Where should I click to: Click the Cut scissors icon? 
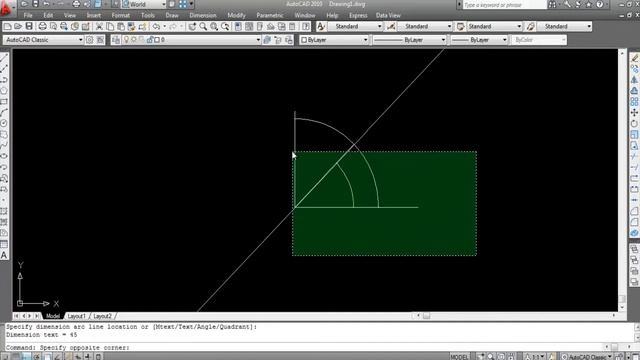click(99, 27)
